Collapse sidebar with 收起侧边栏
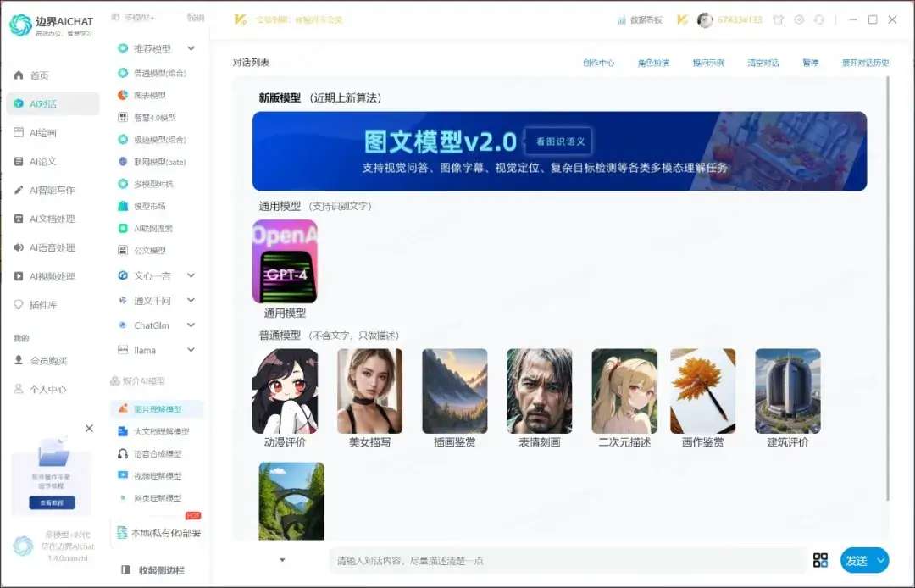Viewport: 915px width, 588px height. pyautogui.click(x=152, y=570)
